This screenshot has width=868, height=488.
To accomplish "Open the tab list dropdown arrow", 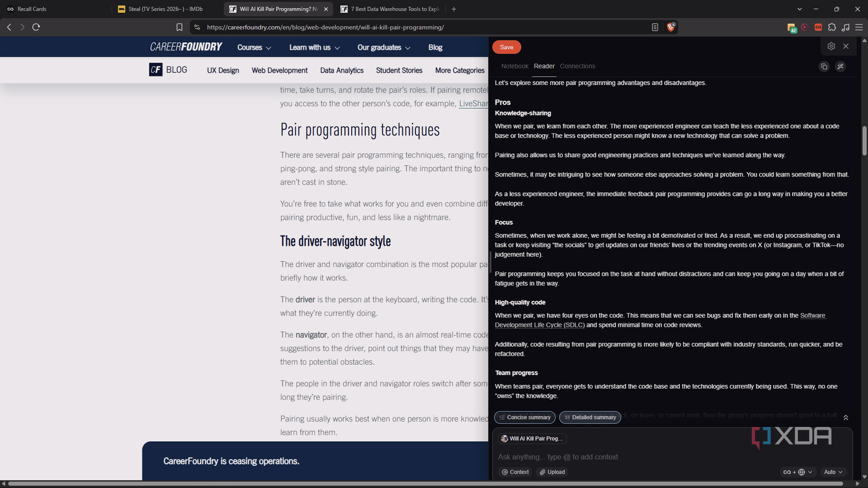I will coord(800,9).
